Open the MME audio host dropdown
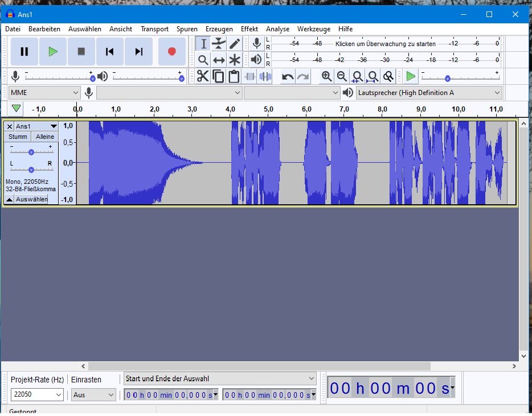 click(44, 93)
